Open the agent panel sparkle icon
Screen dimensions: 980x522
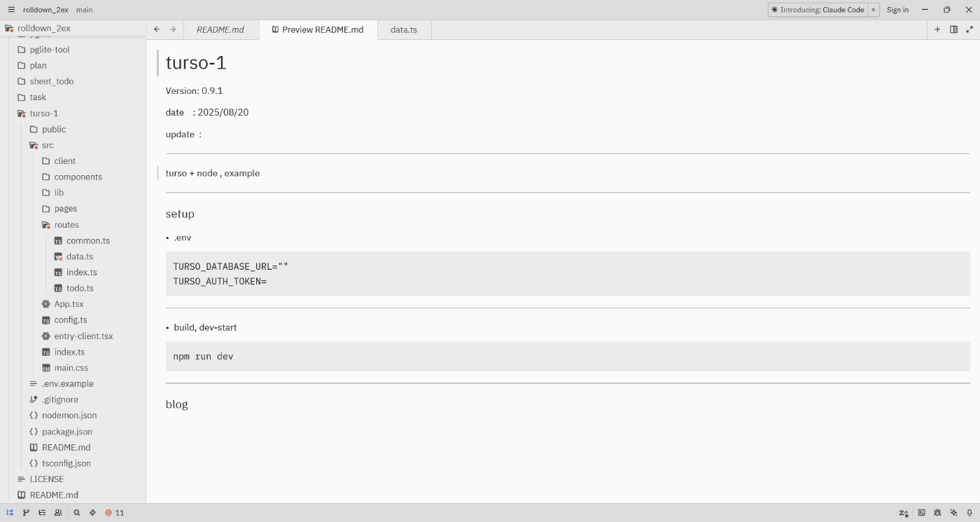coord(953,513)
